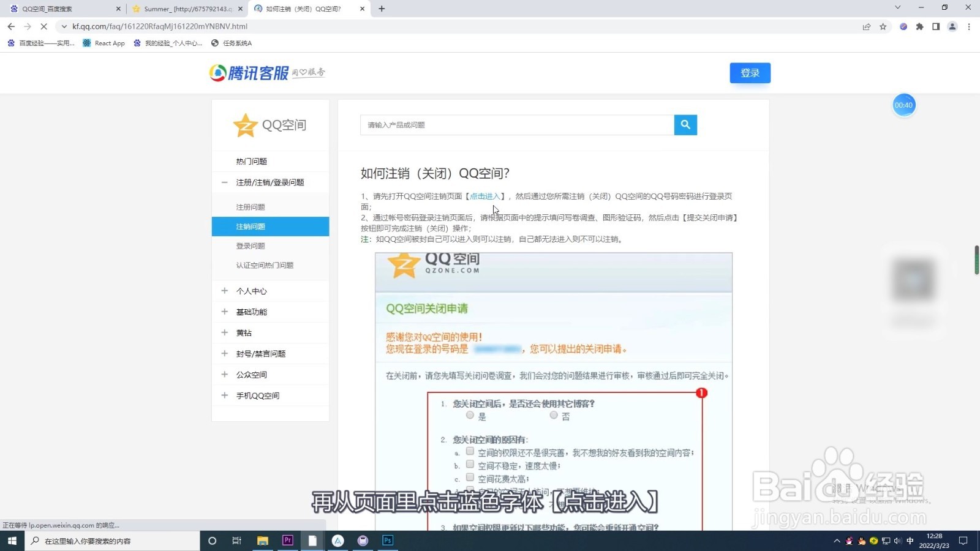Click the browser forward arrow
The width and height of the screenshot is (980, 551).
coord(28,26)
